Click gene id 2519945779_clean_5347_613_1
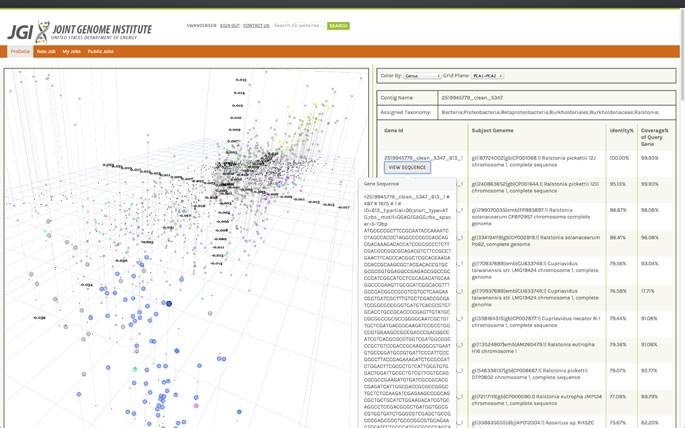Viewport: 685px width, 428px height. point(423,158)
